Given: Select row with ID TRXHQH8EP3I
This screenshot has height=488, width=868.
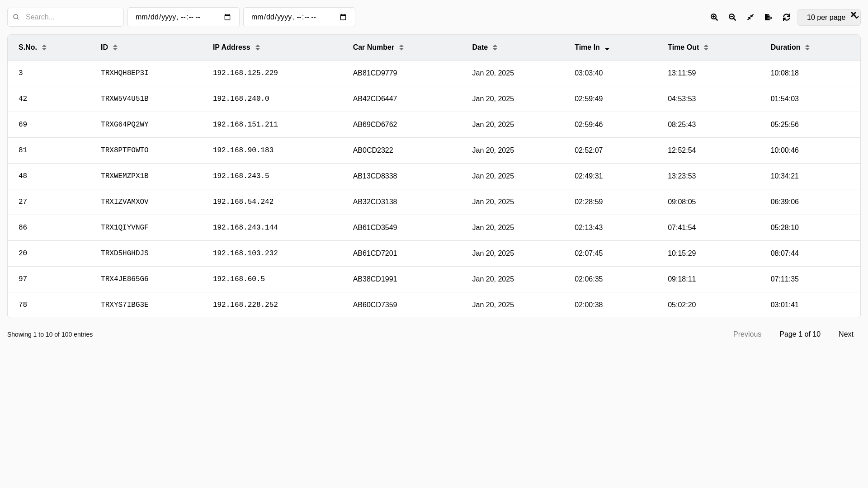Looking at the screenshot, I should tap(124, 73).
